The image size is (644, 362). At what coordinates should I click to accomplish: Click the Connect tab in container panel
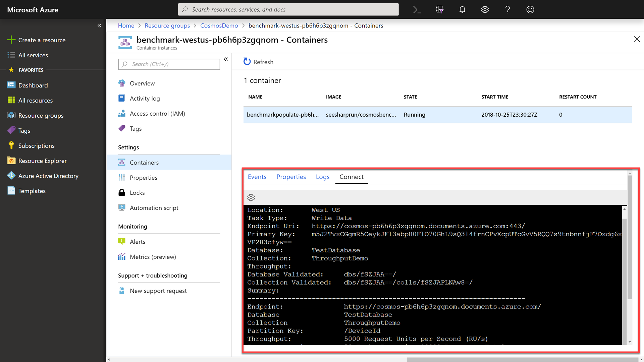(352, 176)
